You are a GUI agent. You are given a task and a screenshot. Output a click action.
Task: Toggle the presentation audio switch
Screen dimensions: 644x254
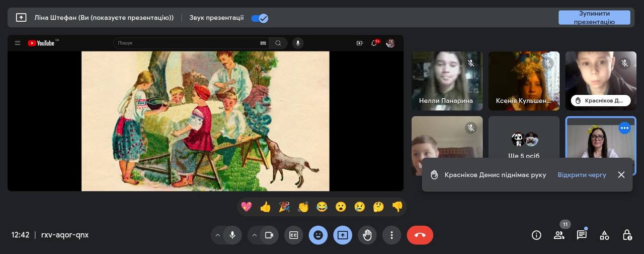[260, 18]
